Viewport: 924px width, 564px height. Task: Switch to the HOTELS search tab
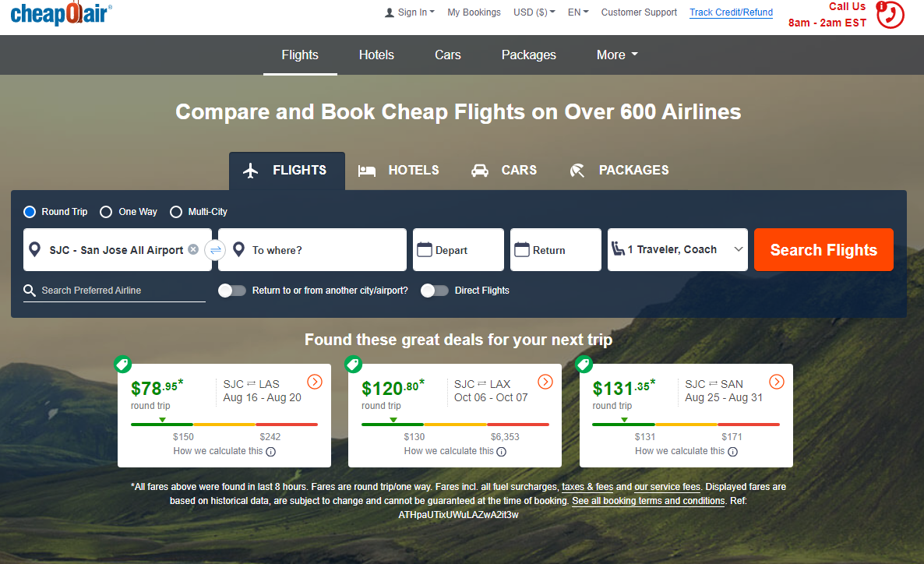point(399,171)
